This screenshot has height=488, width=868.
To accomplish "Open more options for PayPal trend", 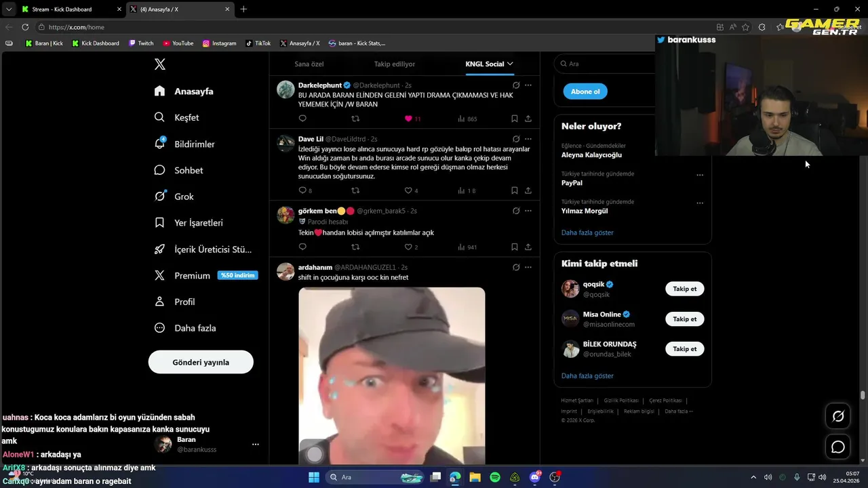I will pyautogui.click(x=700, y=175).
